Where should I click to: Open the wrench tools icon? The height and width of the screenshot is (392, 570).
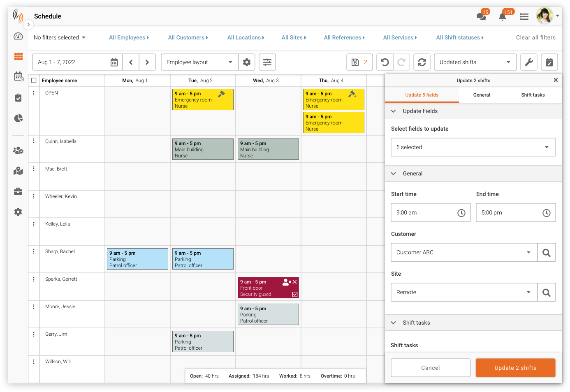click(529, 62)
